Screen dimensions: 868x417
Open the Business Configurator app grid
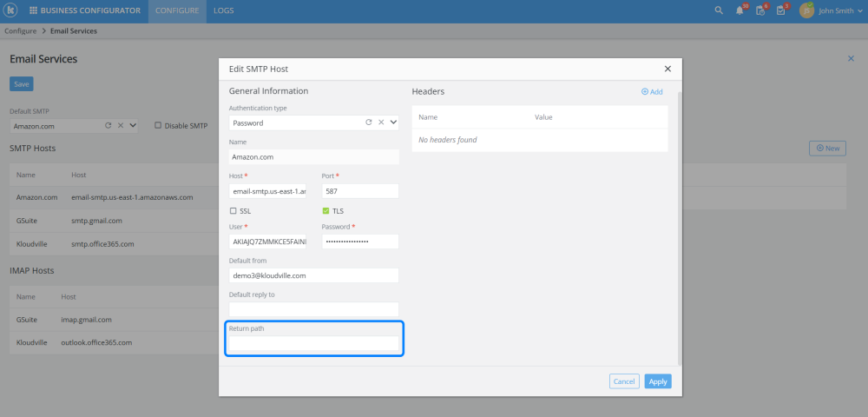click(33, 10)
